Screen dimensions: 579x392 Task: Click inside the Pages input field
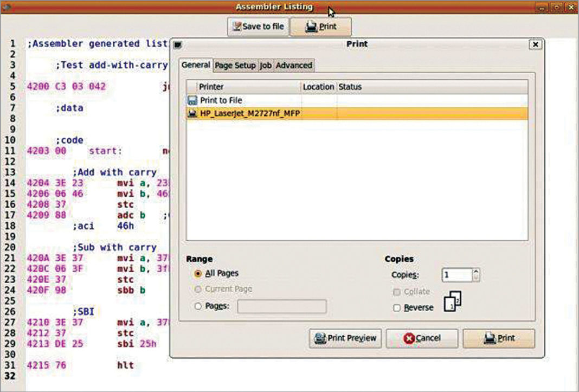282,306
